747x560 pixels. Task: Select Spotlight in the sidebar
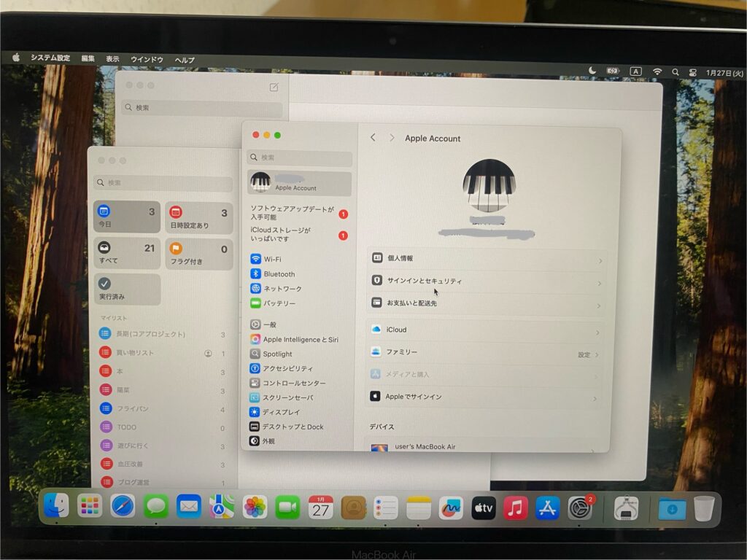[277, 354]
